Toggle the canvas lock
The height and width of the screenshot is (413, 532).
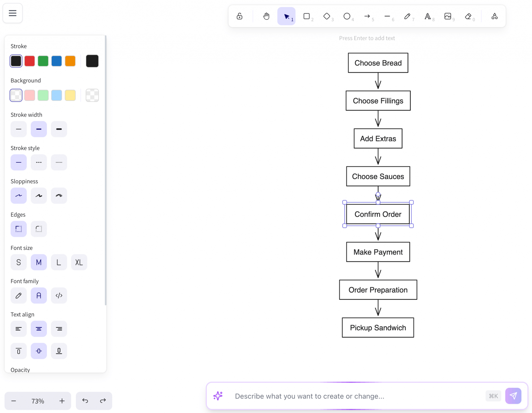click(239, 16)
